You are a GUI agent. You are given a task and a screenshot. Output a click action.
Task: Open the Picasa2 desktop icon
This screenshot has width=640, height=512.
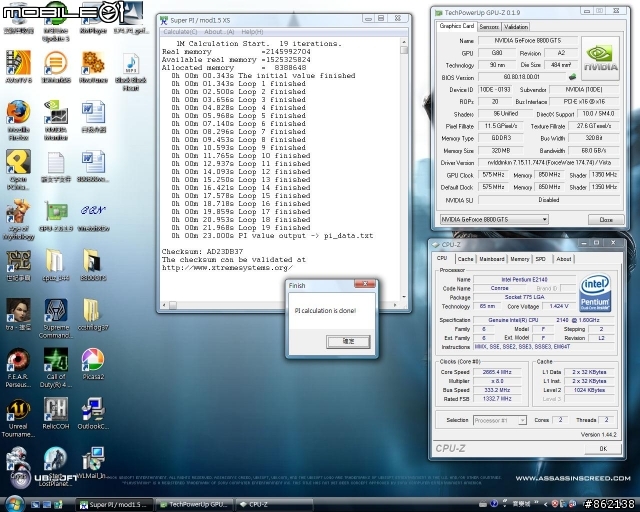[93, 364]
